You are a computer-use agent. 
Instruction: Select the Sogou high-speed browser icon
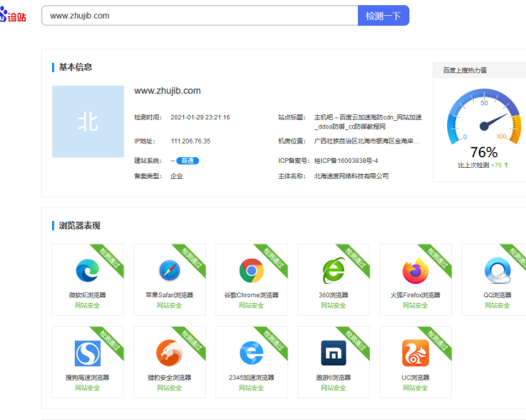click(x=87, y=354)
